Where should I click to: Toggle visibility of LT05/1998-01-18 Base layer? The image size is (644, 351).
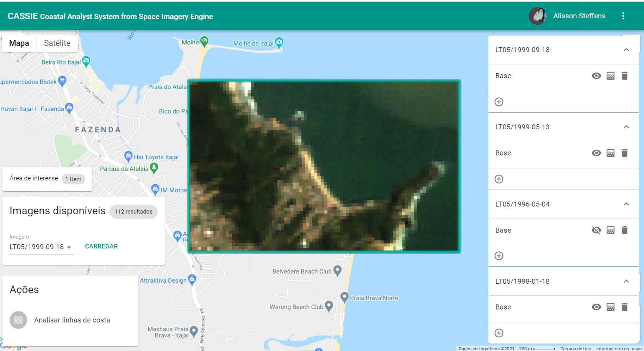coord(596,307)
